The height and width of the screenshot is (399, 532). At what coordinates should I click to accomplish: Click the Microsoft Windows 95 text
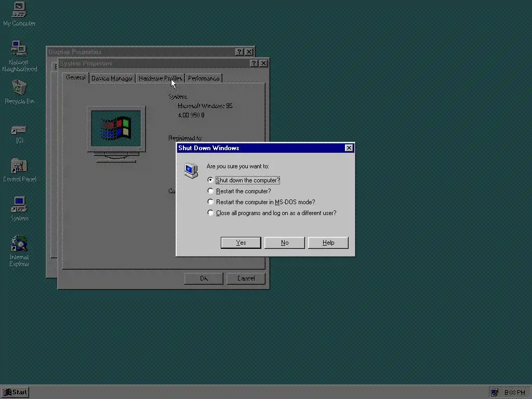[205, 106]
